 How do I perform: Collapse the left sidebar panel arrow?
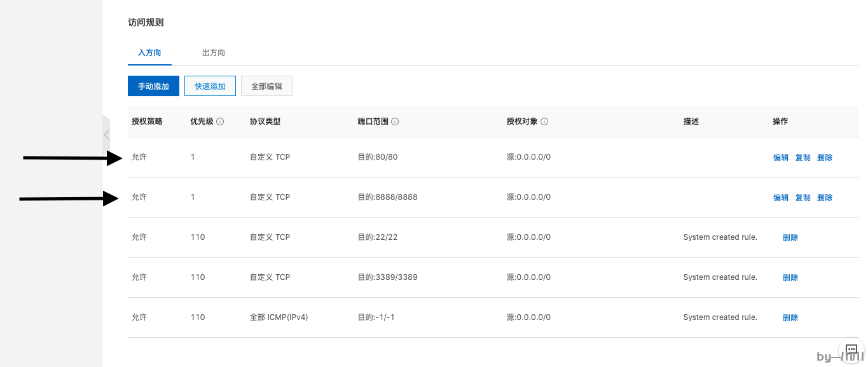(106, 135)
